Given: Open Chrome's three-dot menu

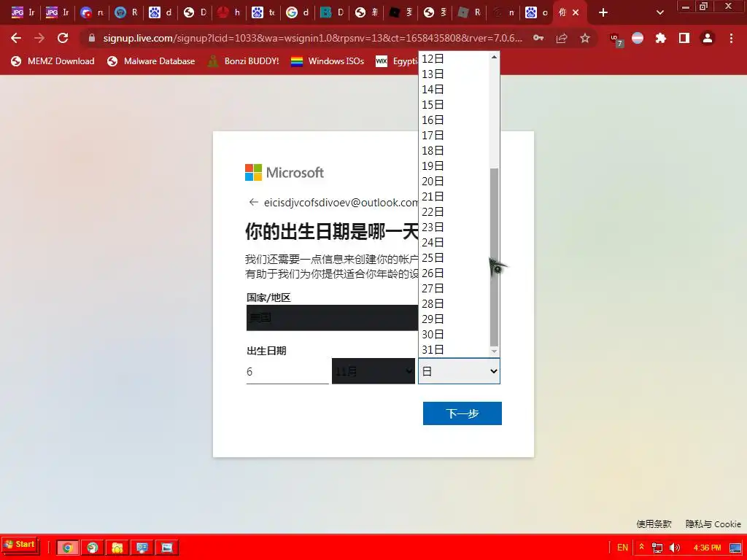Looking at the screenshot, I should click(x=731, y=38).
